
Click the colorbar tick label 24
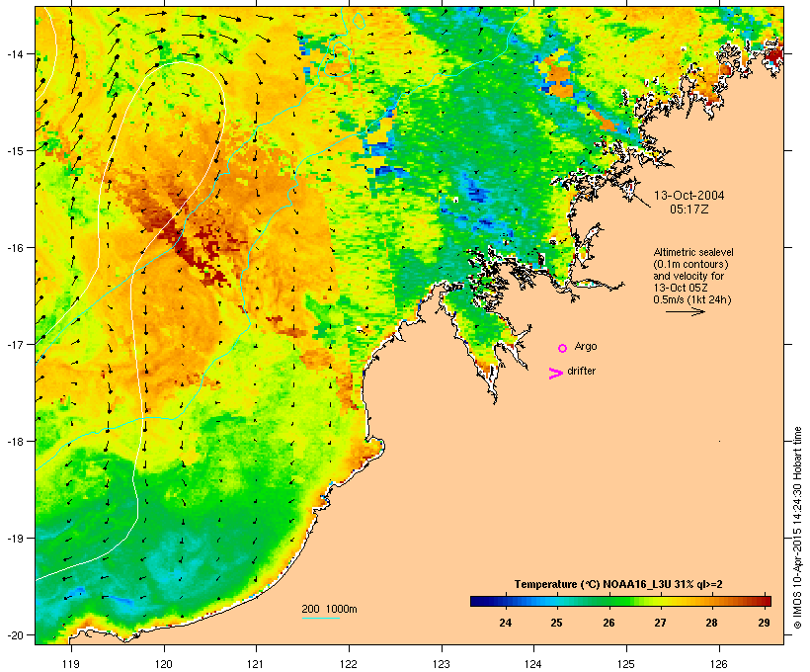(506, 623)
